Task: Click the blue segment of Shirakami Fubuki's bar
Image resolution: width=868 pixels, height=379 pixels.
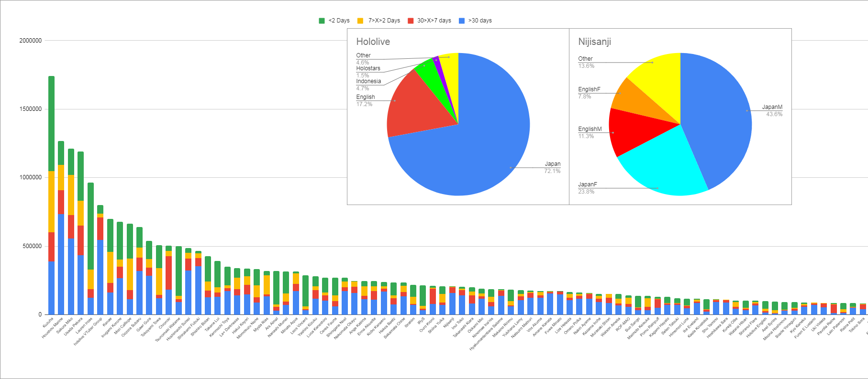Action: (198, 291)
